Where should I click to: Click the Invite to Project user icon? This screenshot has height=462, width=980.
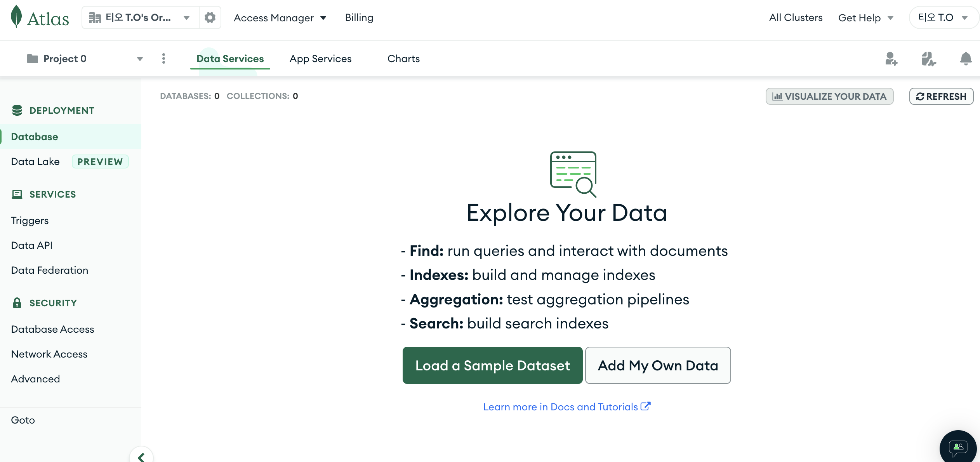[x=891, y=59]
